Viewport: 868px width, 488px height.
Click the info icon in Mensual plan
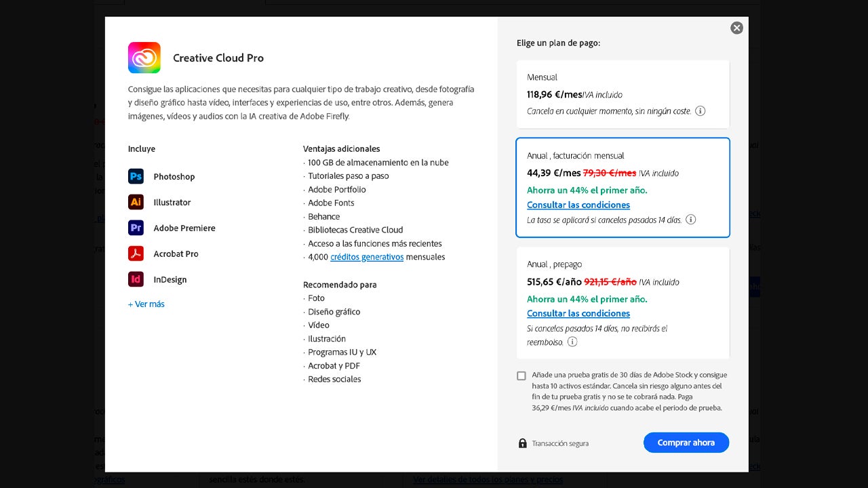click(701, 111)
